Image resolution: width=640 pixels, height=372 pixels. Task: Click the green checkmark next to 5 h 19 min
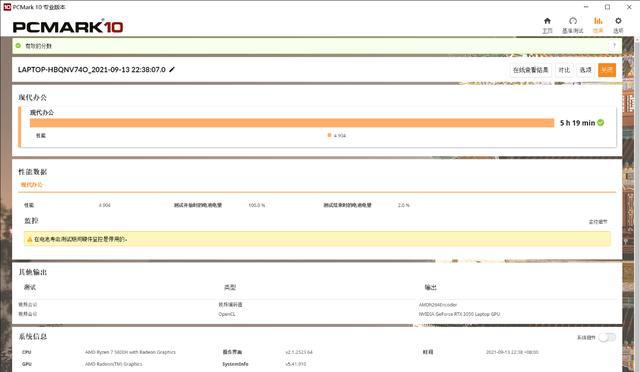tap(601, 123)
